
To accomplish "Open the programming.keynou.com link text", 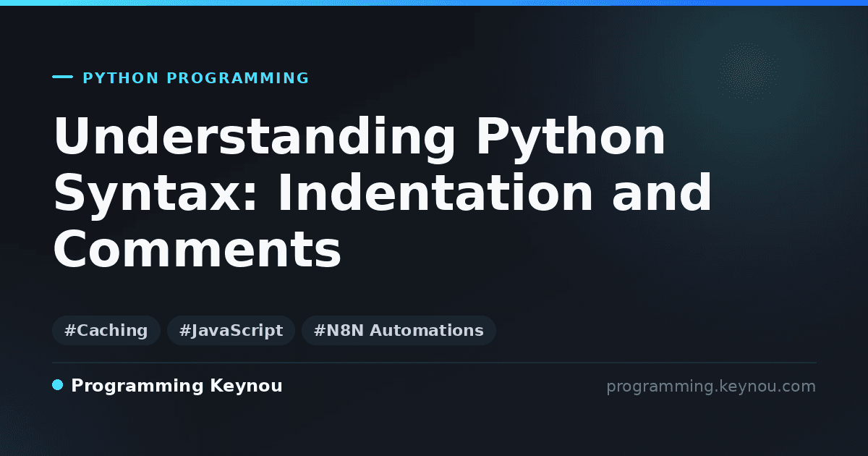I will (x=711, y=387).
